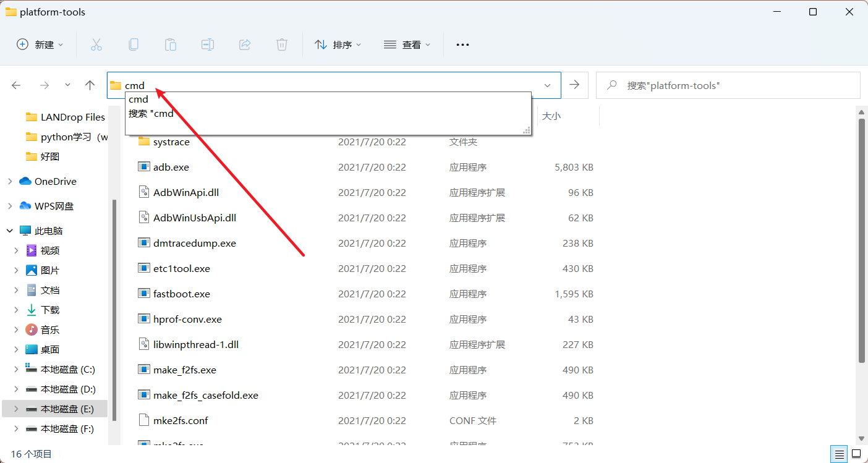
Task: Open the three-dot more options menu
Action: pyautogui.click(x=462, y=45)
